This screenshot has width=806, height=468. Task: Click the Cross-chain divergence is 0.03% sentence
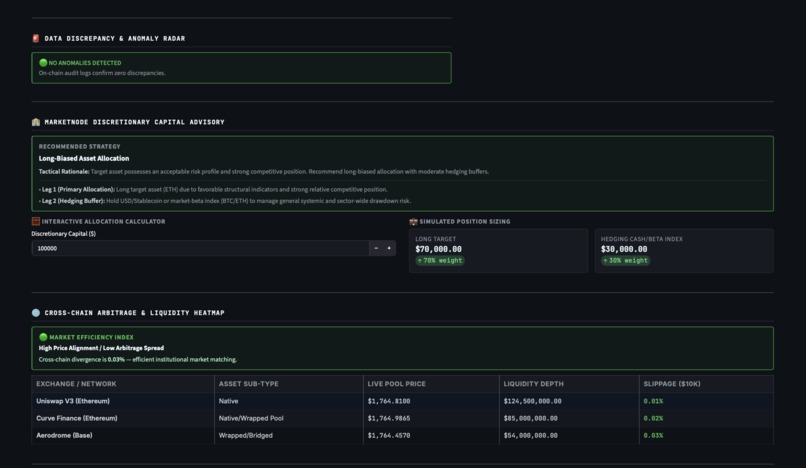(x=138, y=359)
